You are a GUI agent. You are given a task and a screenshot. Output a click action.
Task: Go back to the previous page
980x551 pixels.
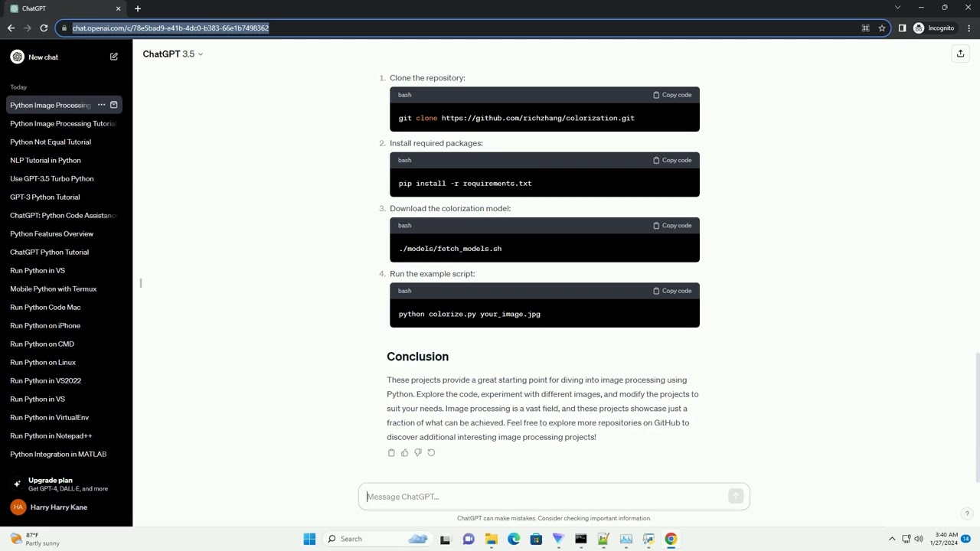click(11, 28)
